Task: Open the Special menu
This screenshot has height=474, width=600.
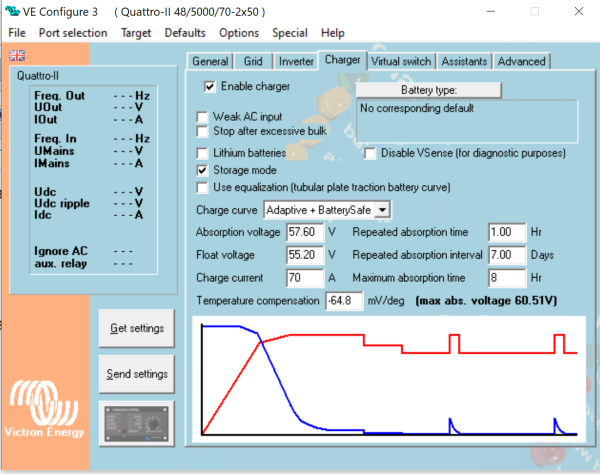Action: 290,33
